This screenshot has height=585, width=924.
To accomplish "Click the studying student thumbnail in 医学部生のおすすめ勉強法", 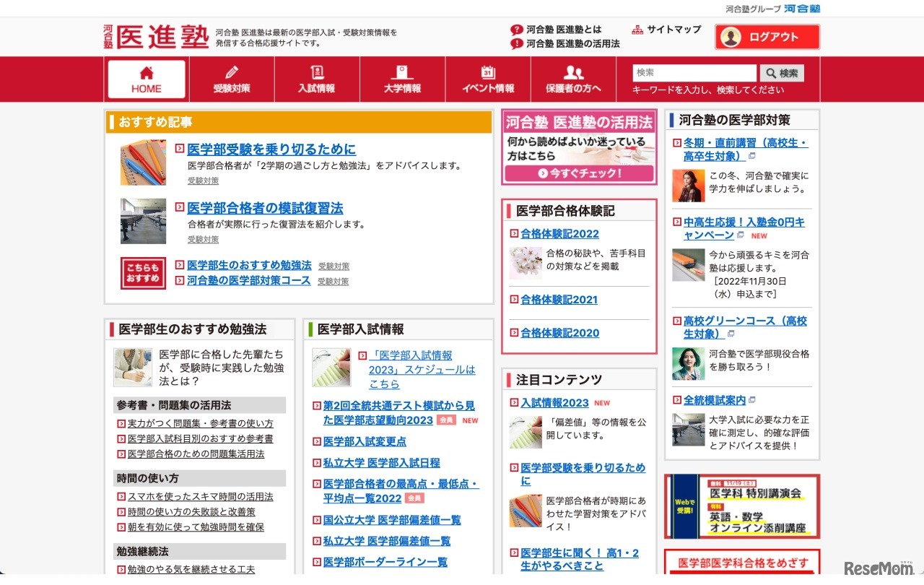I will pyautogui.click(x=133, y=368).
